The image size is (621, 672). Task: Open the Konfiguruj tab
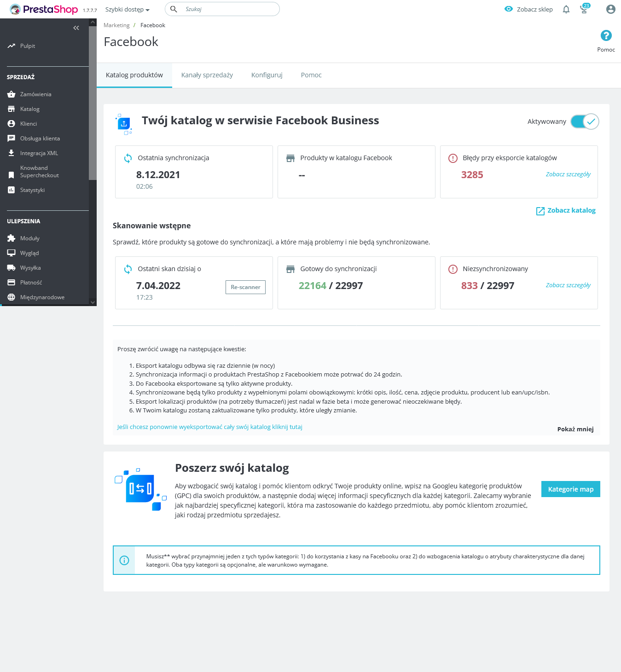267,75
